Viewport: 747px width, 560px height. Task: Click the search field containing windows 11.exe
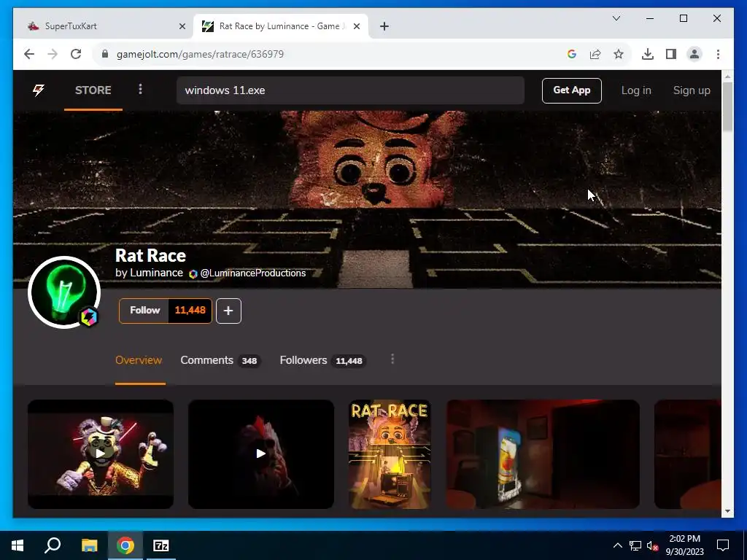pos(350,90)
